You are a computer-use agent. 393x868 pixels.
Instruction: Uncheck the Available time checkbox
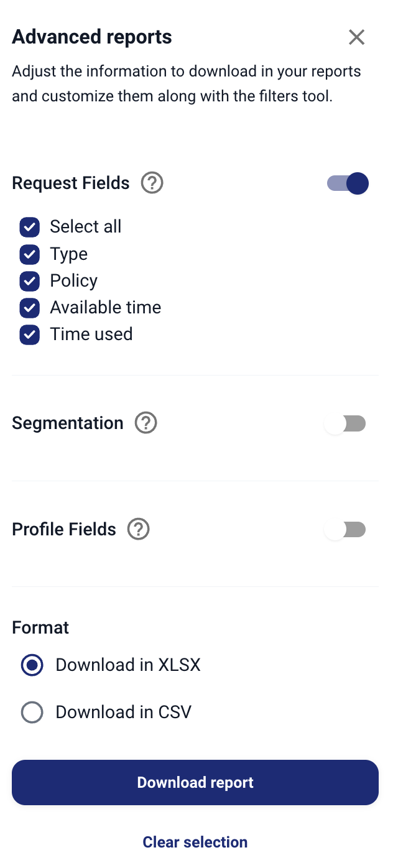(30, 308)
